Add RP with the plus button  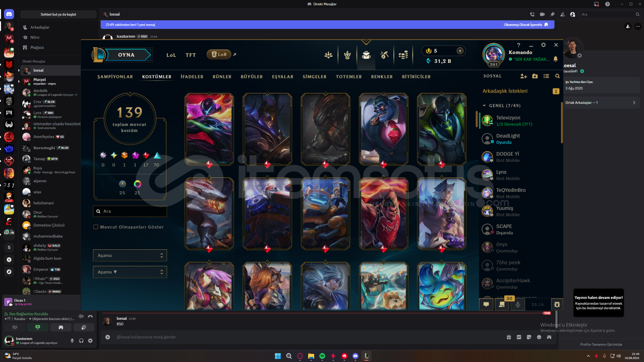tap(460, 51)
